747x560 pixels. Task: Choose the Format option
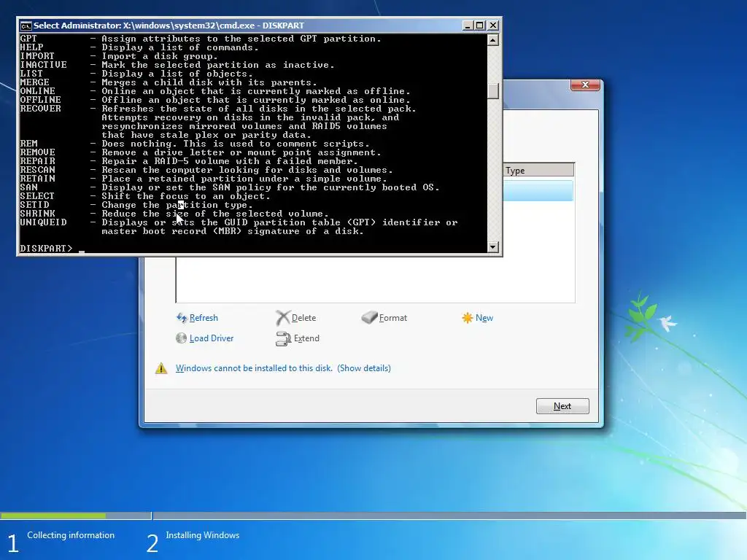pos(393,318)
